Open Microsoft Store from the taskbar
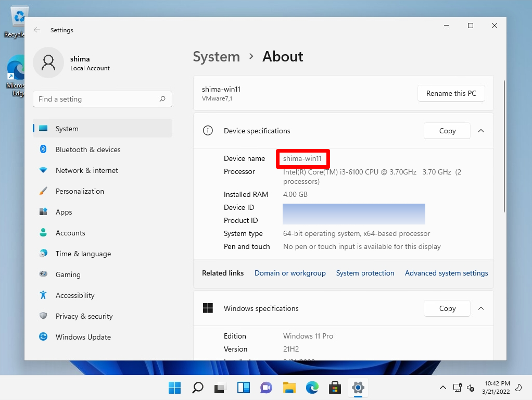The height and width of the screenshot is (400, 532). click(x=335, y=387)
